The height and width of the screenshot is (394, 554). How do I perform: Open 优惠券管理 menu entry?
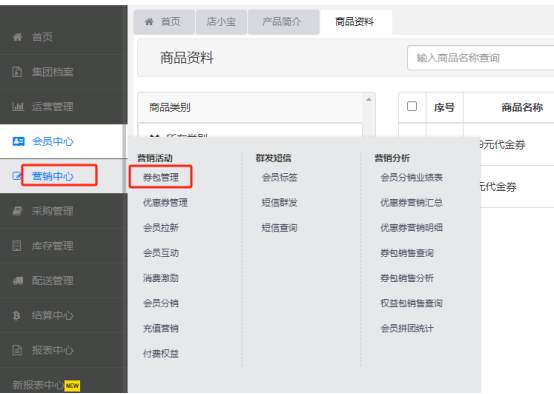point(165,202)
